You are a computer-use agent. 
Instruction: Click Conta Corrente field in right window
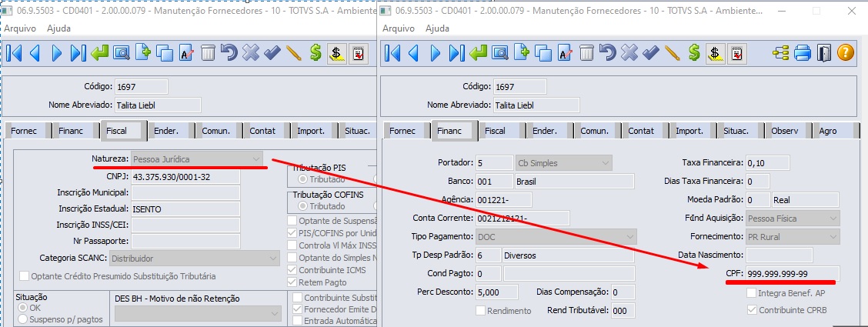522,218
